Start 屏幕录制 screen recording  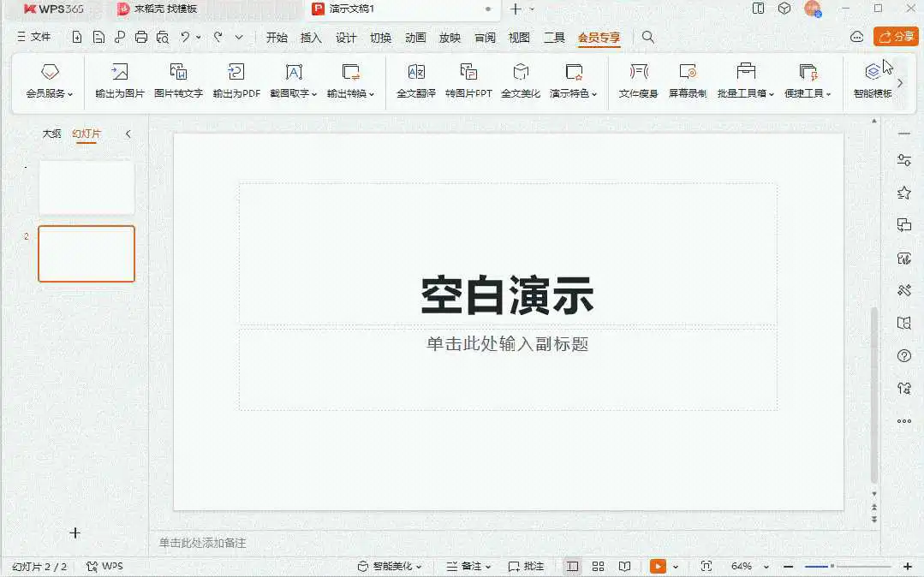pos(688,80)
